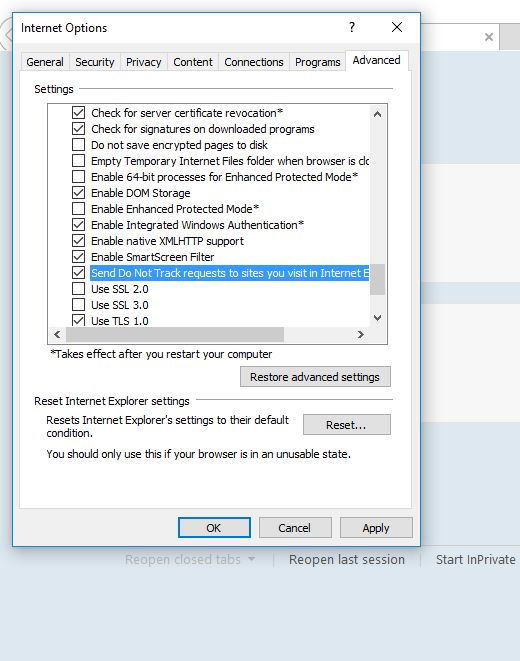The image size is (520, 661).
Task: Close the Internet Options dialog
Action: tap(397, 27)
